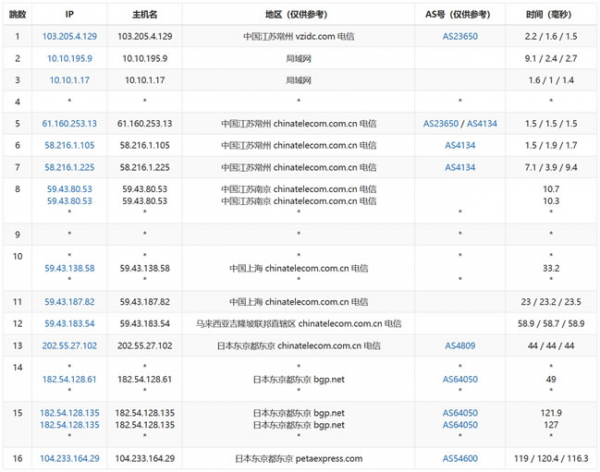
Task: Select time value 10.7 in hop 8
Action: [x=551, y=189]
